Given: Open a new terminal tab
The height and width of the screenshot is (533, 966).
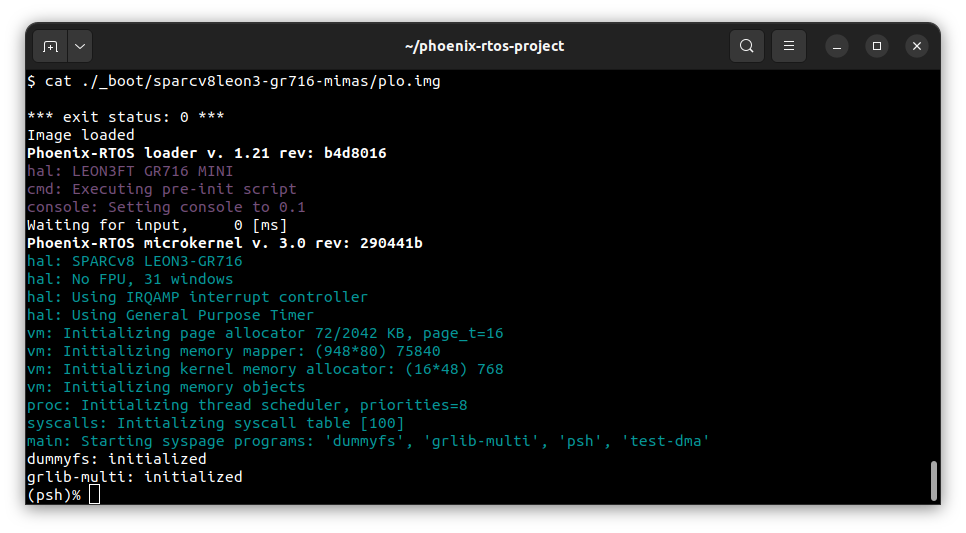Looking at the screenshot, I should 51,46.
